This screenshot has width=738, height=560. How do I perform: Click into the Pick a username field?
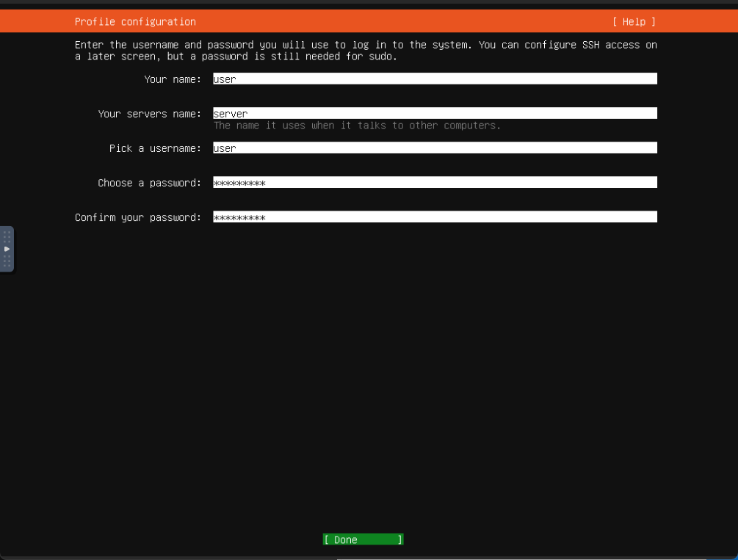[x=435, y=148]
